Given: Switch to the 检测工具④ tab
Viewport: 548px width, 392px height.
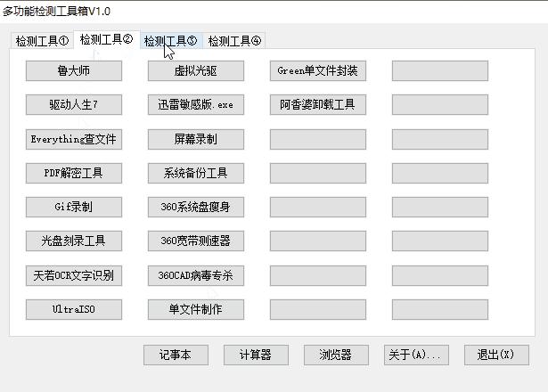Looking at the screenshot, I should [x=234, y=41].
